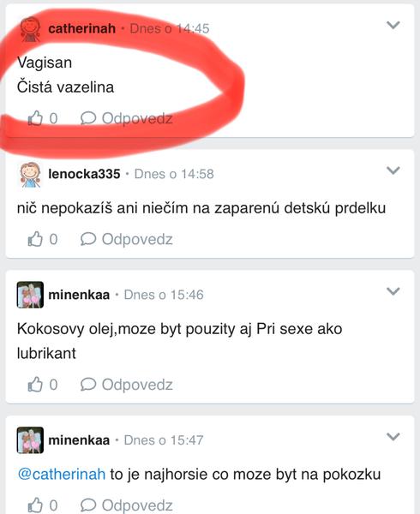Screen dimensions: 420x514
Task: Expand options chevron on minenkaa's 15:47 comment
Action: 393,437
